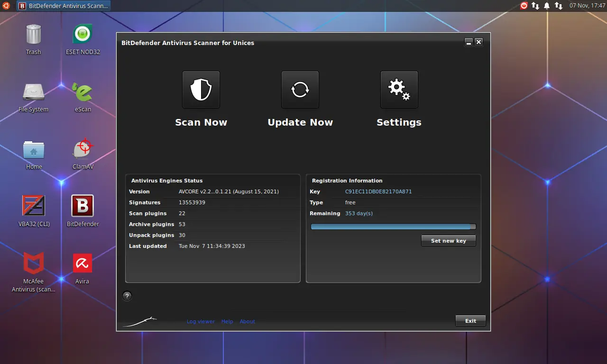607x364 pixels.
Task: Click the BitDefender window title text
Action: click(x=188, y=43)
